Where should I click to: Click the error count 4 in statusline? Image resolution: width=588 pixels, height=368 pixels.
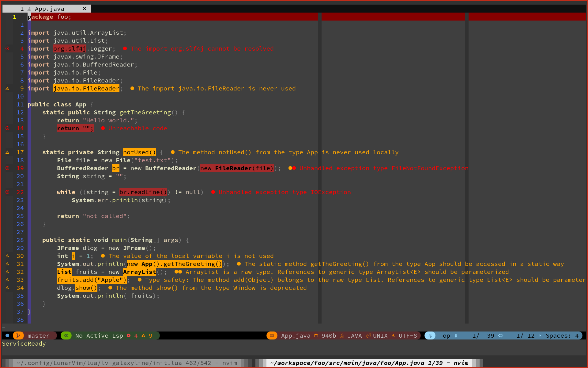coord(136,335)
